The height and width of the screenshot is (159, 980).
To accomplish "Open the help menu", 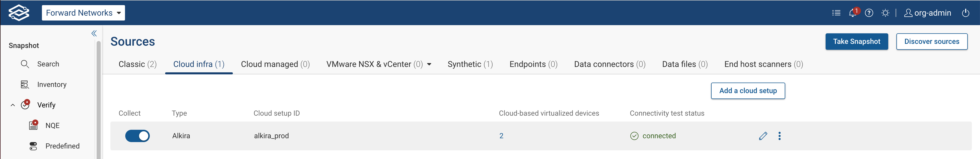I will [x=869, y=13].
